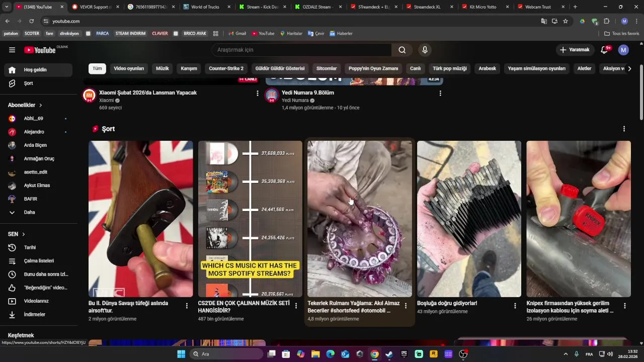Open Beğendiğim videolar liked list
The image size is (644, 362).
[x=38, y=288]
